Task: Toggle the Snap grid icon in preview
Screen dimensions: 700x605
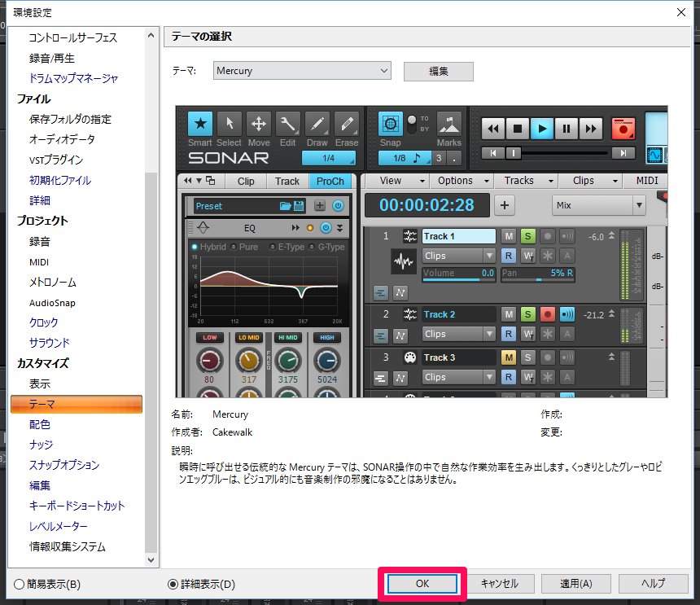Action: 390,124
